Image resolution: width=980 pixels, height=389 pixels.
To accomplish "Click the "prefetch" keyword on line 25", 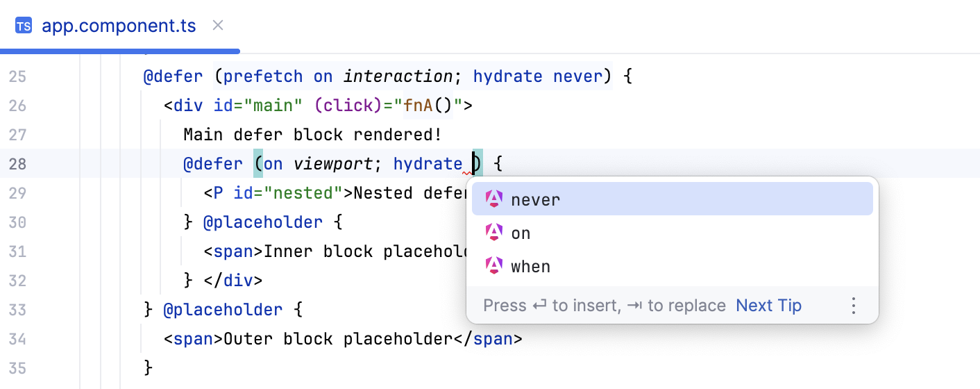I will coord(264,76).
